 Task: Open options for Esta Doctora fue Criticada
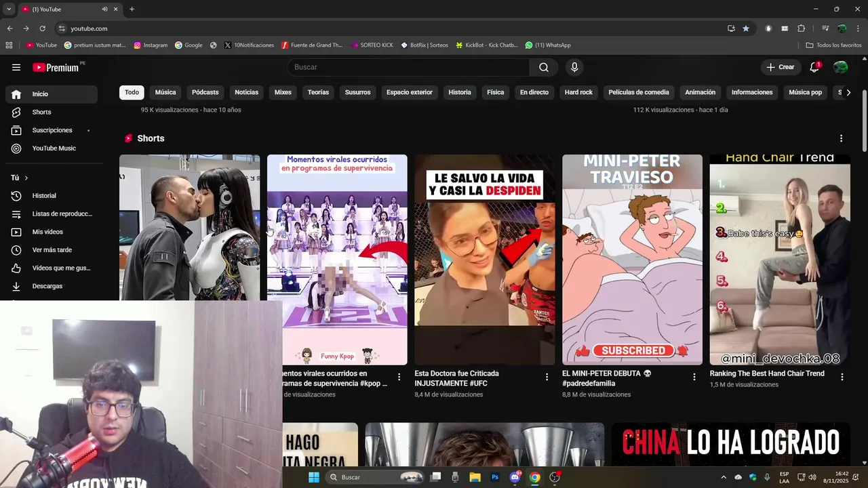[547, 377]
